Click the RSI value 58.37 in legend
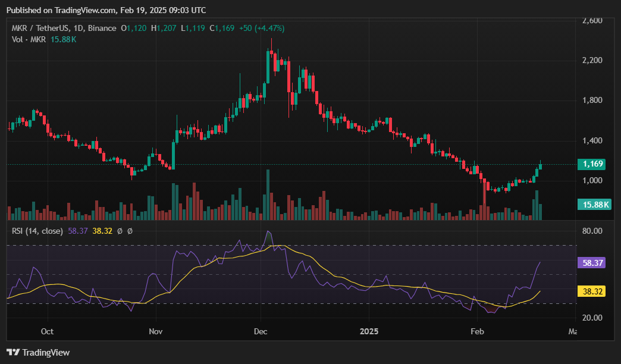Image resolution: width=621 pixels, height=364 pixels. coord(77,231)
